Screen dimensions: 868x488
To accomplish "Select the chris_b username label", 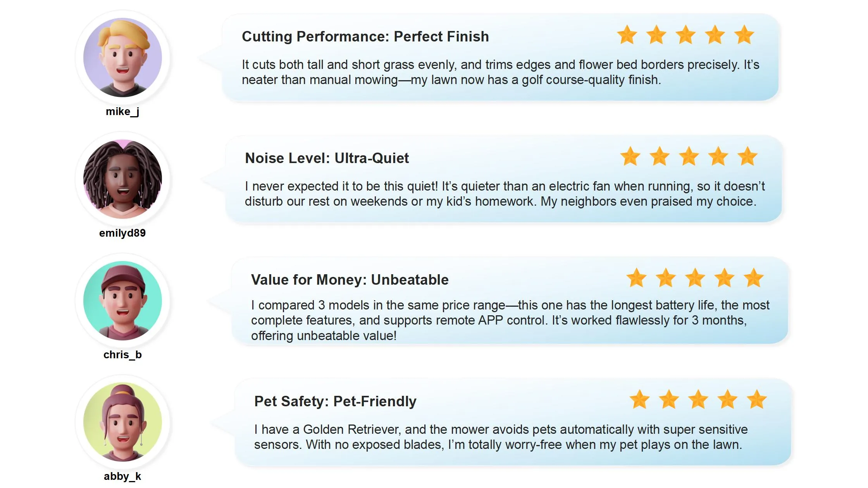I will click(x=122, y=355).
